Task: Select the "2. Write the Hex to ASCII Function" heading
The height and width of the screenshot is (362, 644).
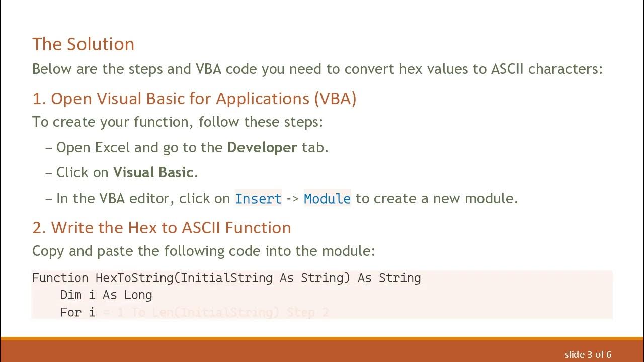Action: coord(162,228)
